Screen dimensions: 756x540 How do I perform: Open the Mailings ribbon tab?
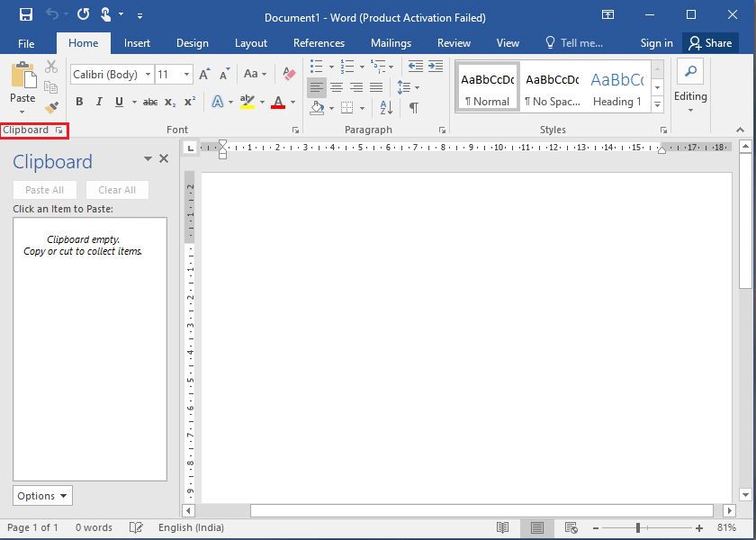[391, 42]
